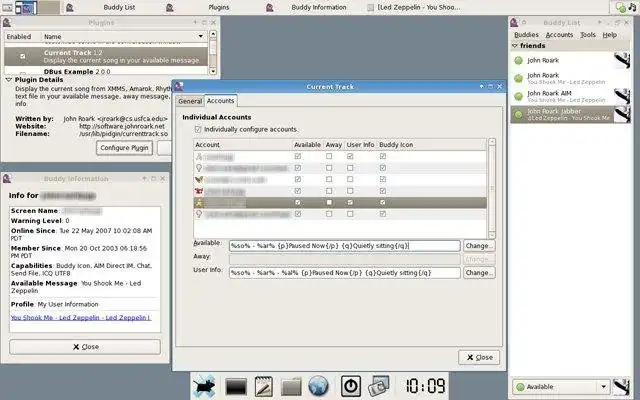
Task: Disable the Current Track plugin checkbox
Action: point(23,56)
